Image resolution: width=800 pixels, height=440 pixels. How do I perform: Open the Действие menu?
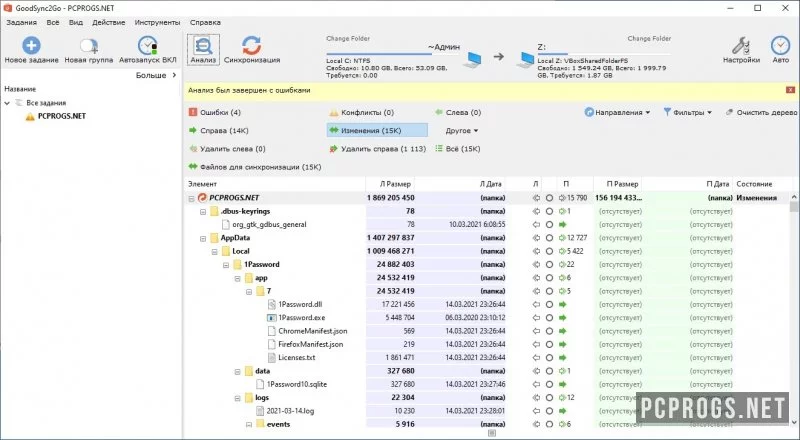point(109,22)
